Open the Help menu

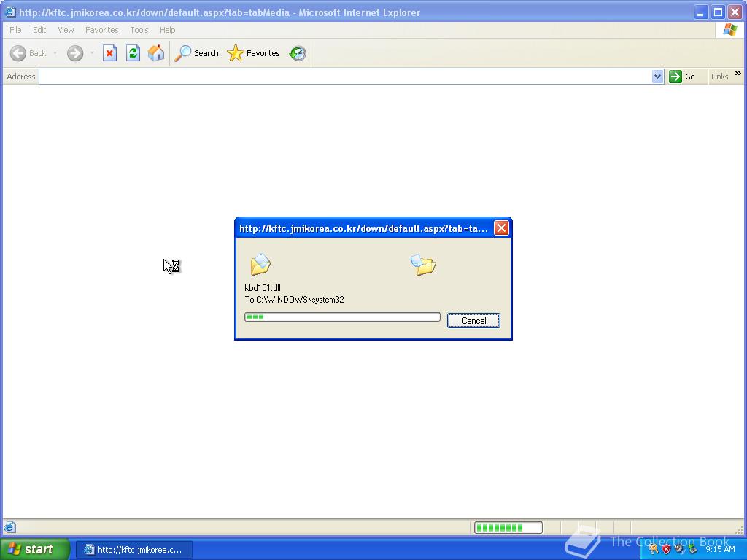[x=167, y=30]
